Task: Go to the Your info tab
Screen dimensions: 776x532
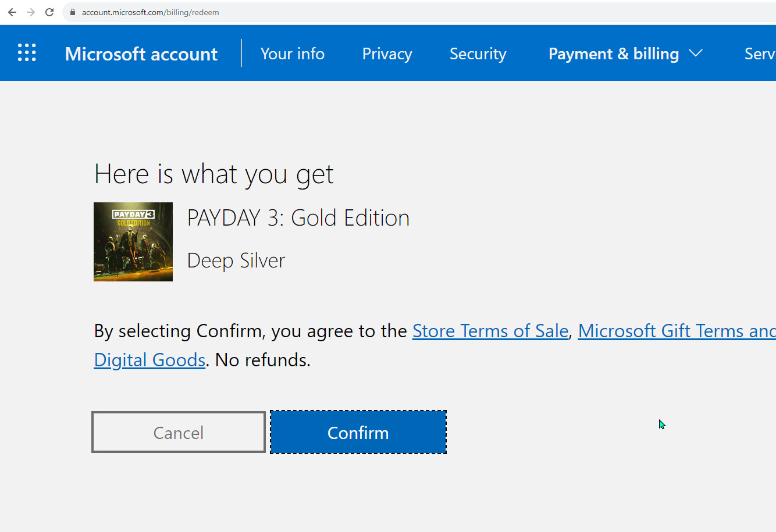Action: coord(292,53)
